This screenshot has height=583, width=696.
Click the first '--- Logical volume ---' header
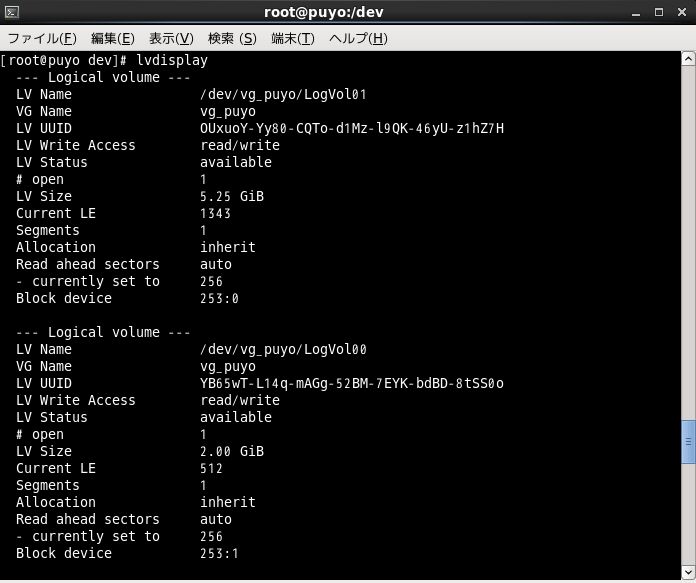point(103,78)
